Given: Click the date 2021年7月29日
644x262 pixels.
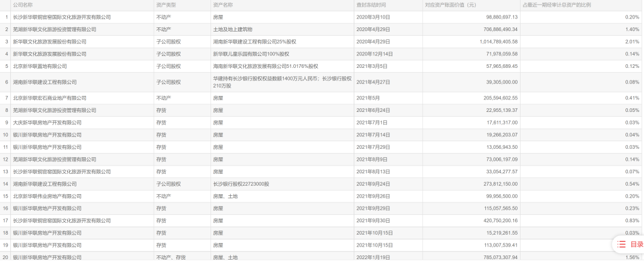Looking at the screenshot, I should coord(373,147).
